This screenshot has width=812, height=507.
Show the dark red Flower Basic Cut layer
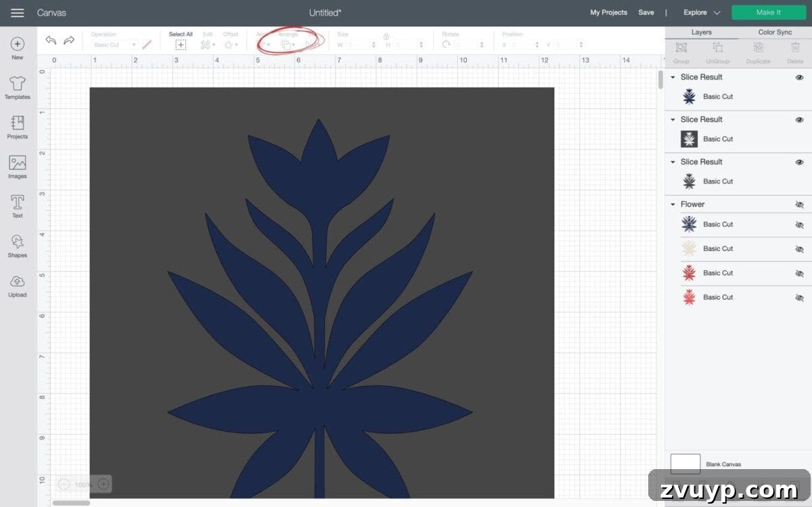(x=799, y=273)
